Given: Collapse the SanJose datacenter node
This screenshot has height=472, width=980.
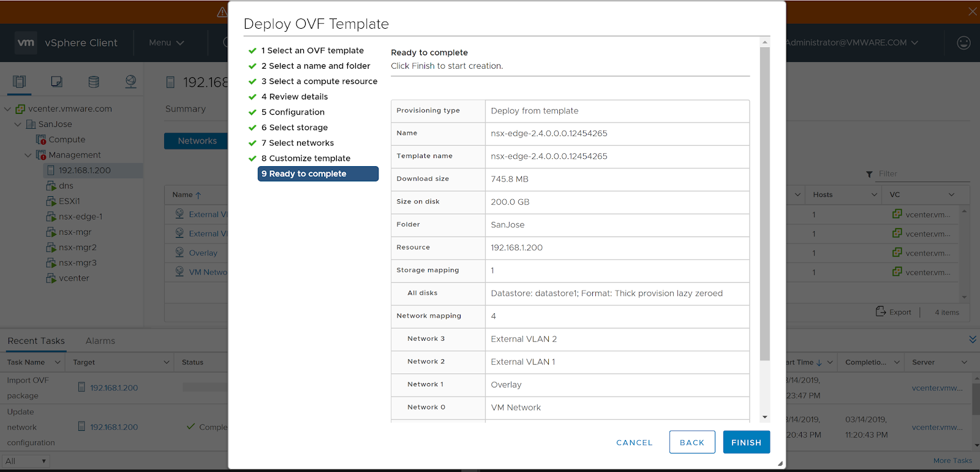Looking at the screenshot, I should coord(18,124).
